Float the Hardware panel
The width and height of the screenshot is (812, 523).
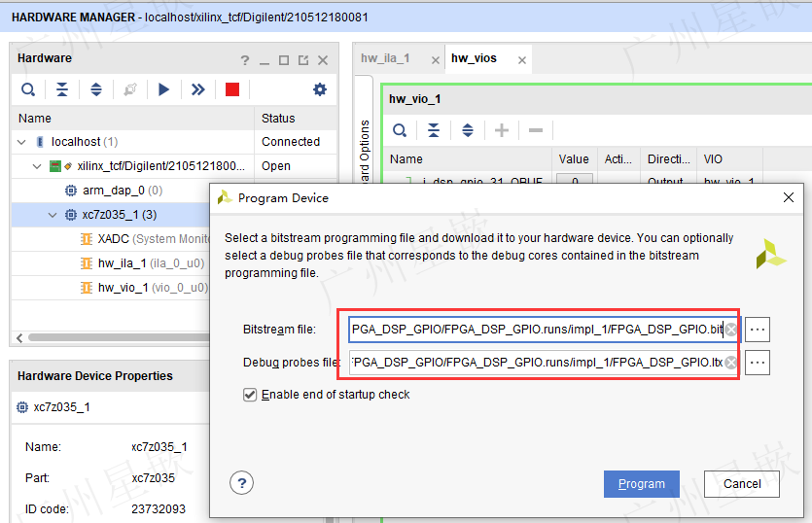303,60
